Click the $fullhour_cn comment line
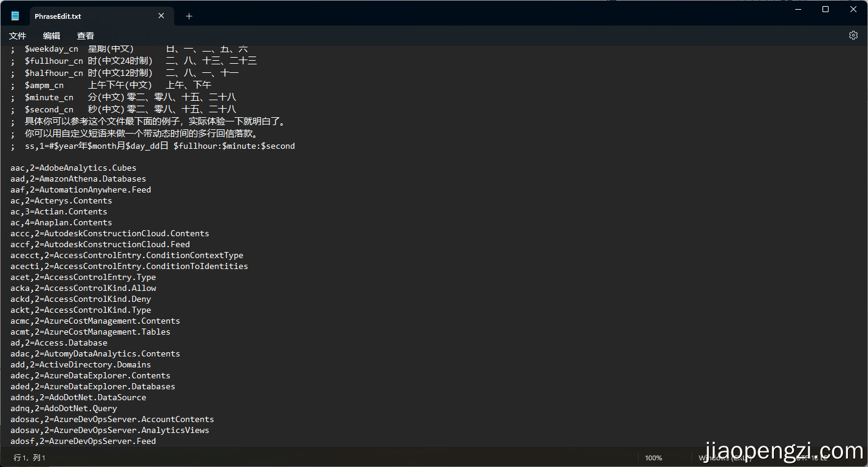The width and height of the screenshot is (868, 467). 134,61
